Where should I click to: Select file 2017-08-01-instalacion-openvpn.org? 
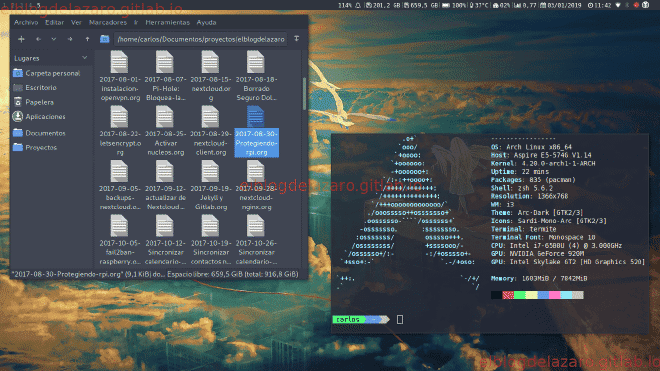coord(120,76)
